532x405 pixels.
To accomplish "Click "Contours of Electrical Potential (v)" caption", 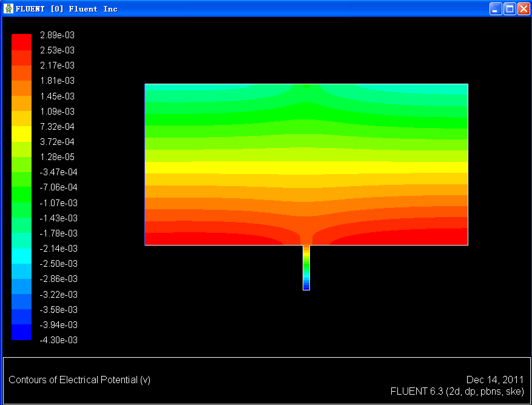I will point(79,380).
